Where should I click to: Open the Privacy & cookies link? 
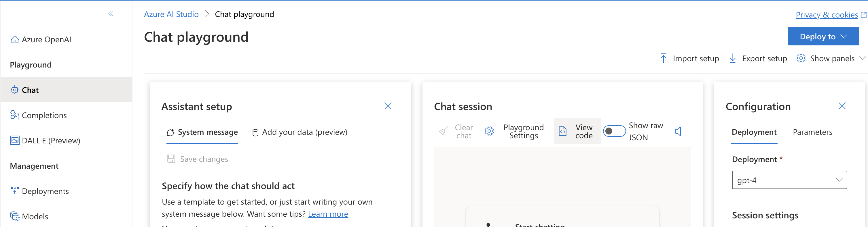827,15
